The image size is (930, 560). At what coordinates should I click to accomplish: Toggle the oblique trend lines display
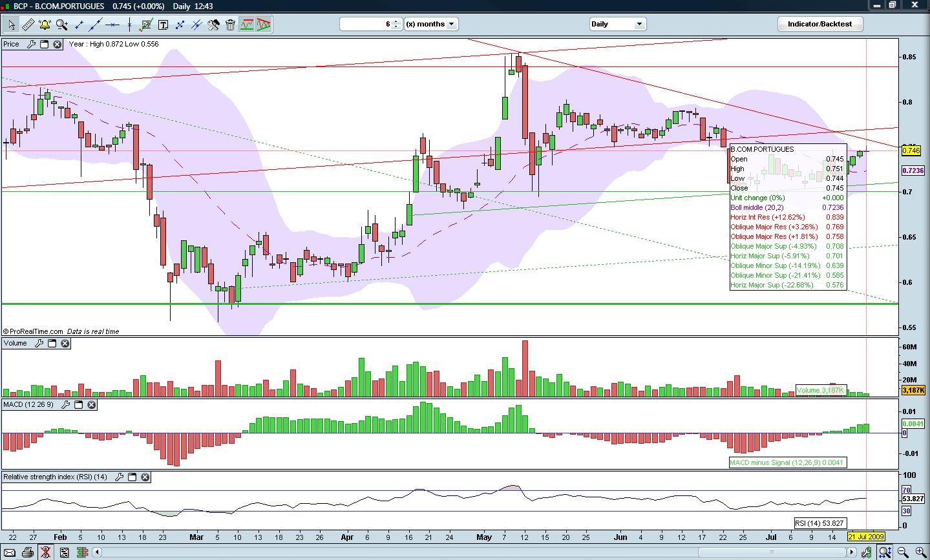(x=264, y=25)
